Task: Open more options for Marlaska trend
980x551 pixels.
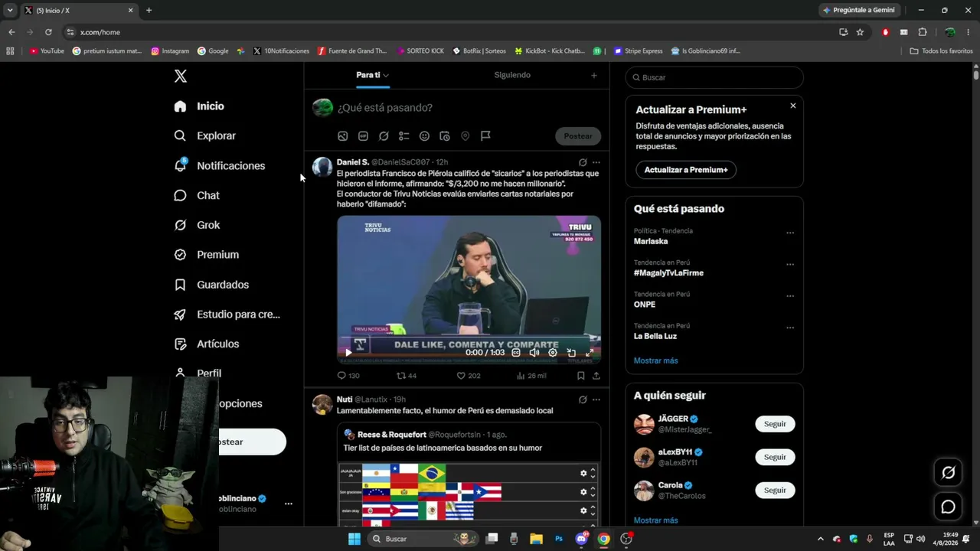Action: pyautogui.click(x=790, y=233)
